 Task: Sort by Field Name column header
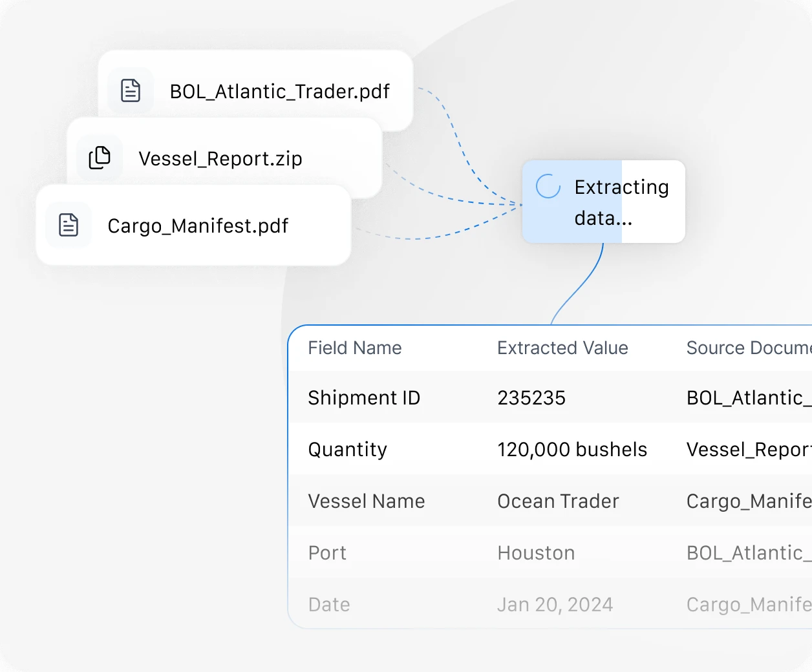tap(354, 348)
